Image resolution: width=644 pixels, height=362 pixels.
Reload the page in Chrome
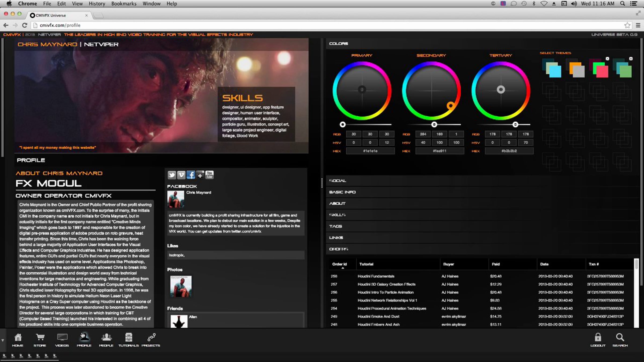coord(25,25)
